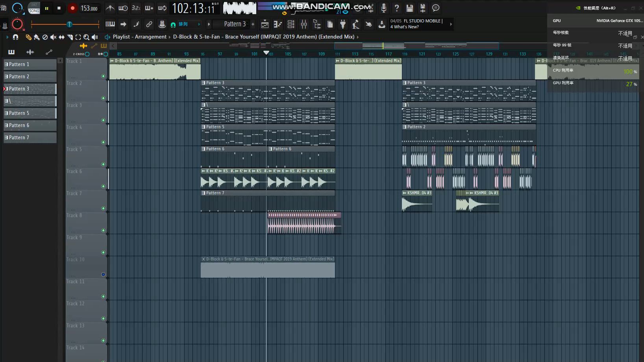Select Pattern 6 in the picker
644x362 pixels.
[30, 125]
